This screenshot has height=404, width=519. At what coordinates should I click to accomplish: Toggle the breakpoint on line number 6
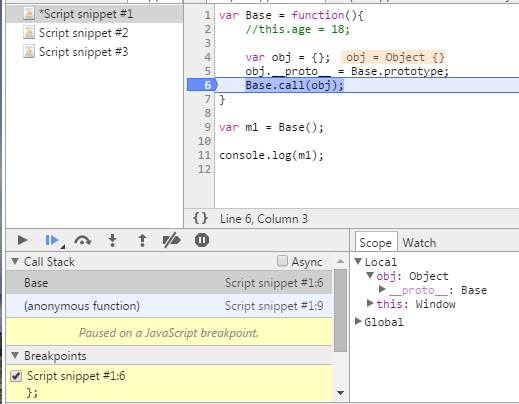202,85
